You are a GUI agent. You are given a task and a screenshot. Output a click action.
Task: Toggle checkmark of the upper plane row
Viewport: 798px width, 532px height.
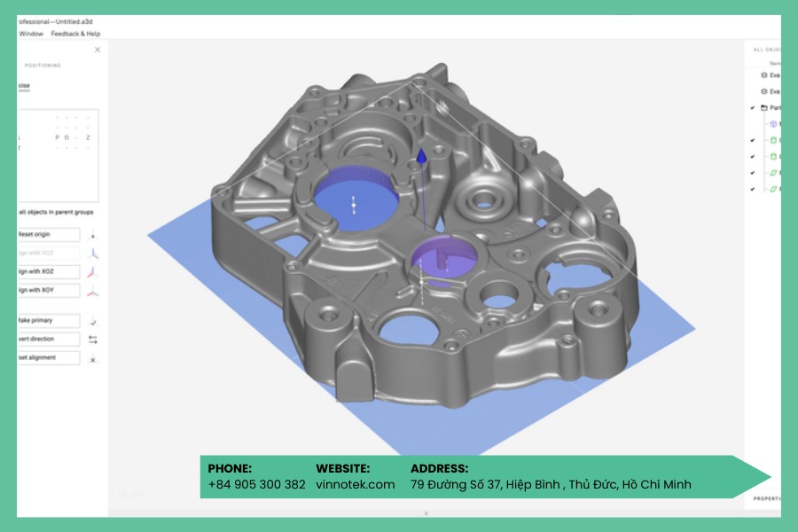(752, 173)
